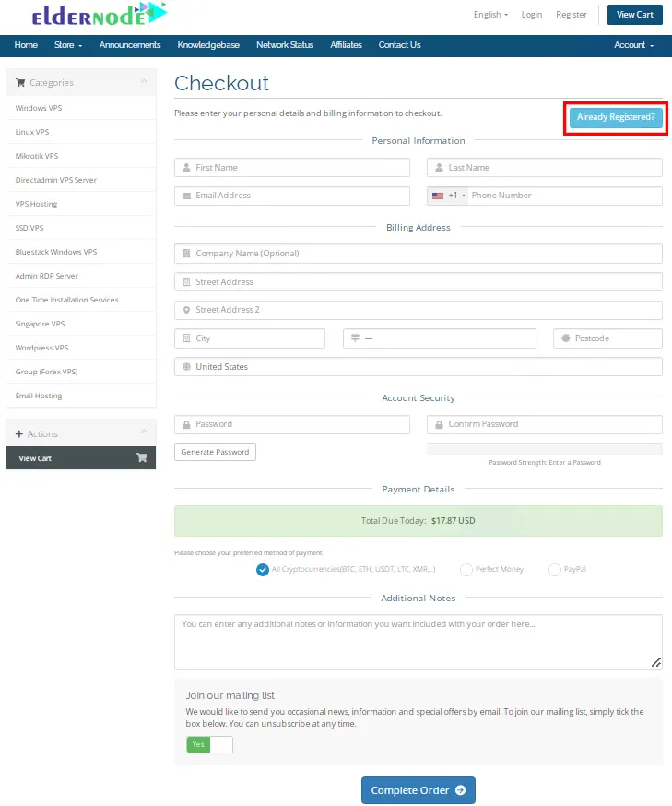Viewport: 672px width, 806px height.
Task: Select the All Cryptocurrencies payment option
Action: [263, 570]
